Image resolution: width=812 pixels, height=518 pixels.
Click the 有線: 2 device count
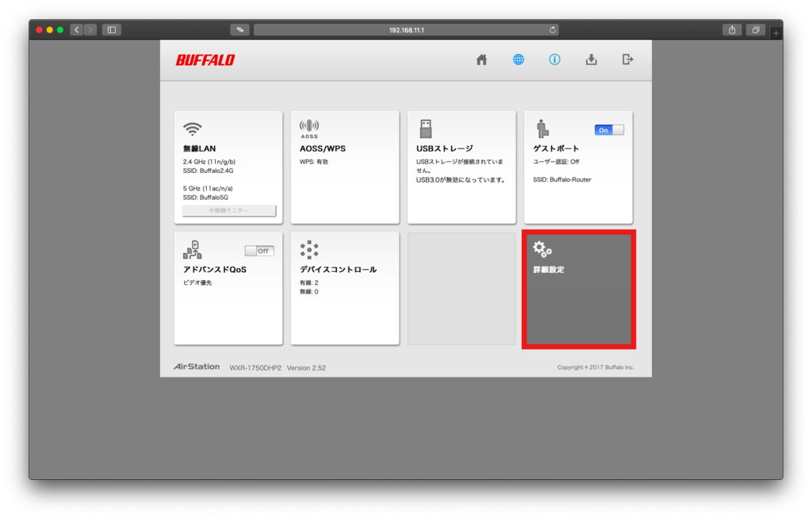click(309, 283)
